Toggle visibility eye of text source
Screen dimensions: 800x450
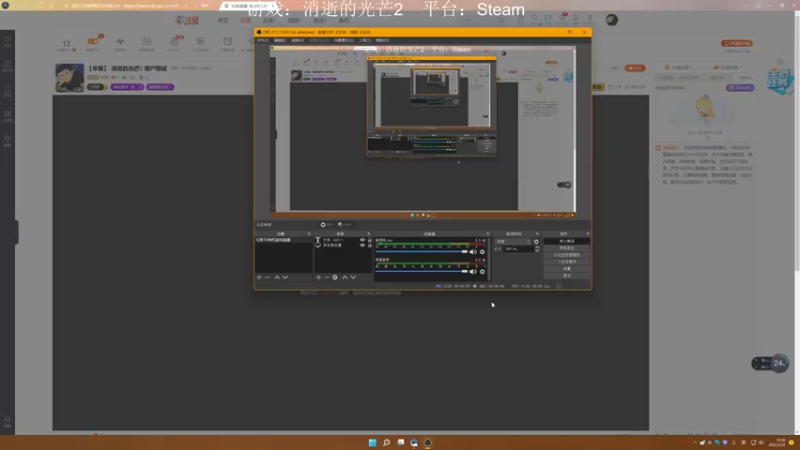click(362, 240)
